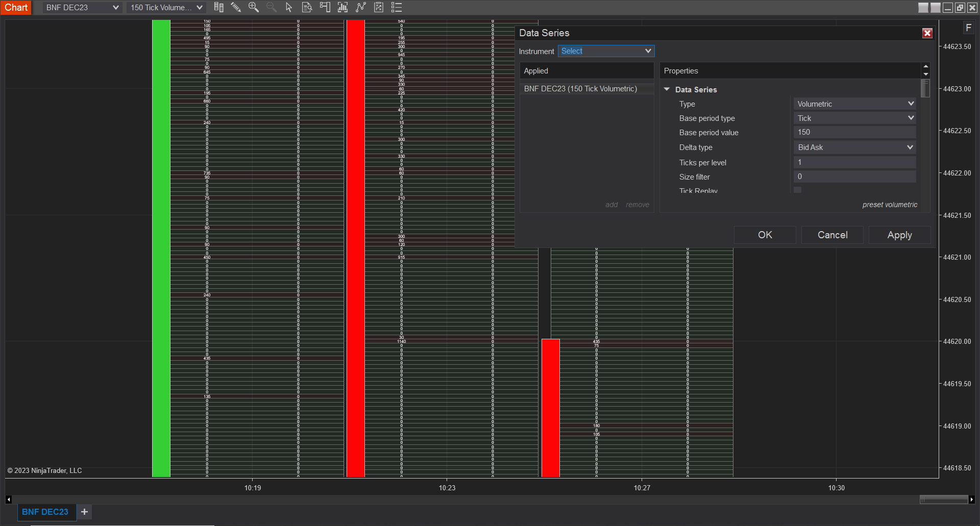Open the Instrument Select dropdown
The height and width of the screenshot is (526, 980).
(606, 51)
